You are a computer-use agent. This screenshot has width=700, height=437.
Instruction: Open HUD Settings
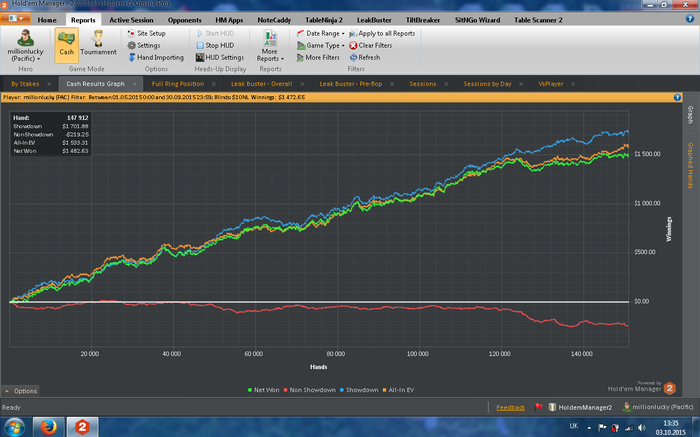coord(220,58)
